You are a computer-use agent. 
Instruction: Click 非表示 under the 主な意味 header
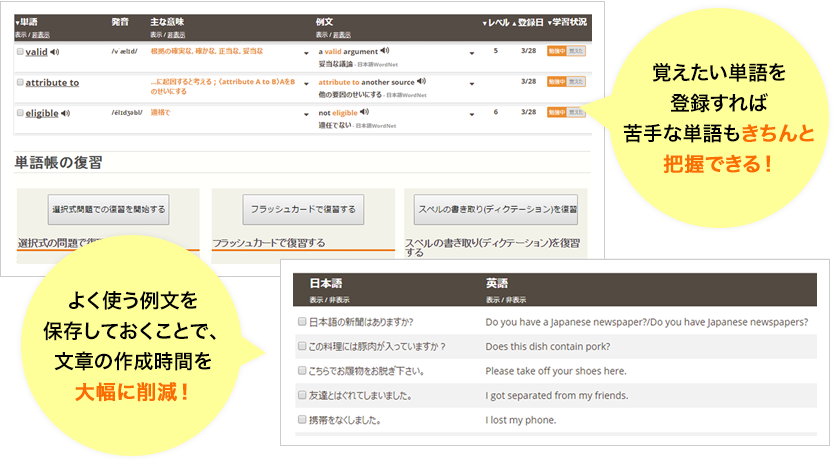point(176,35)
